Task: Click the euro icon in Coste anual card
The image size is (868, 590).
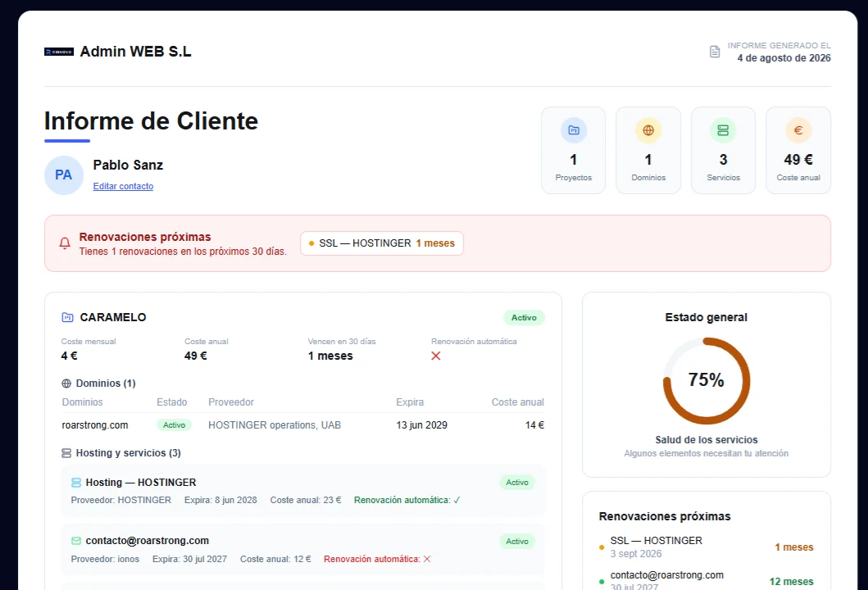Action: pos(798,130)
